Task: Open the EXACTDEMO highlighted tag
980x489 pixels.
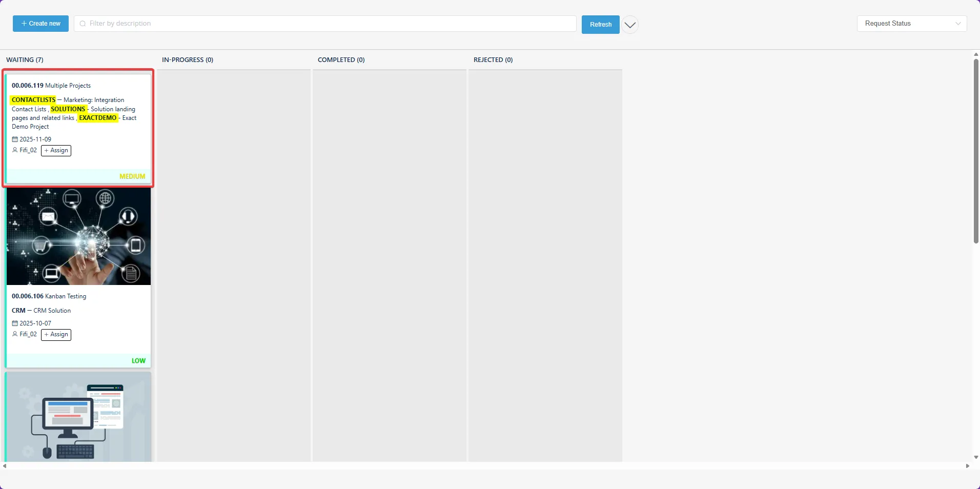Action: [x=97, y=118]
